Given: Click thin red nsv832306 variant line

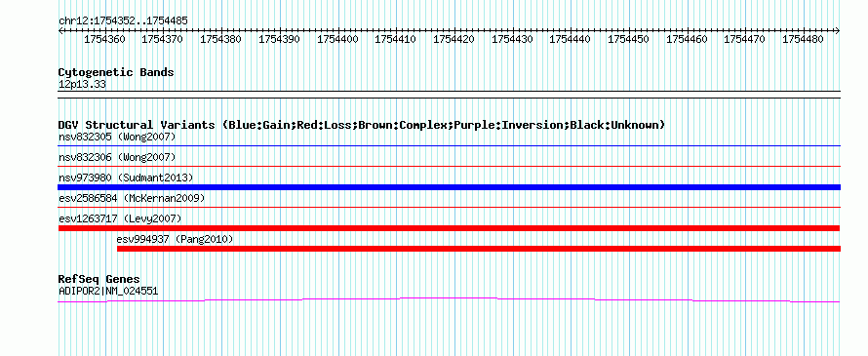Looking at the screenshot, I should (x=449, y=166).
